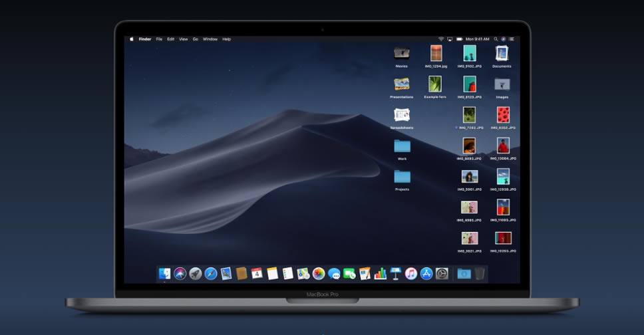Open Safari compass icon in dock
Image resolution: width=644 pixels, height=335 pixels.
point(211,273)
